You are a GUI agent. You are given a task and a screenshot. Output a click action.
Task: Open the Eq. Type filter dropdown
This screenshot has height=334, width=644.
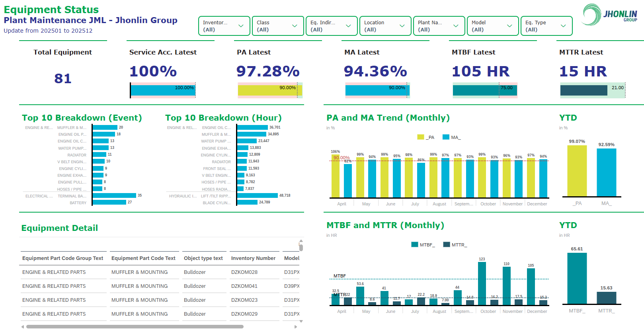pos(546,26)
